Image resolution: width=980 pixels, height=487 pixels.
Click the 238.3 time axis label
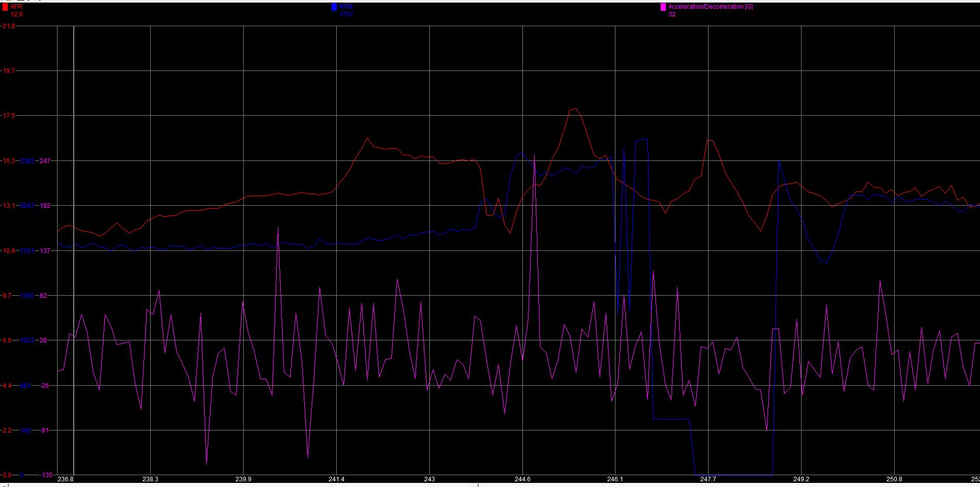(150, 479)
